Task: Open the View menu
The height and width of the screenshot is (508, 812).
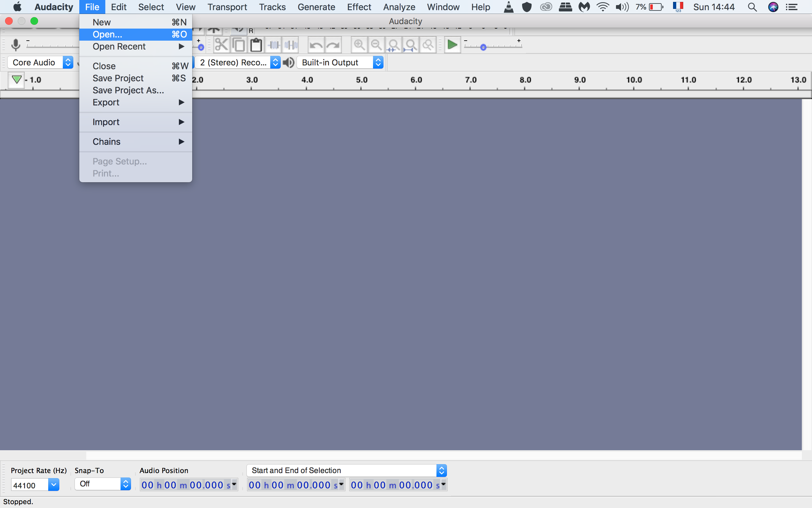Action: point(186,7)
